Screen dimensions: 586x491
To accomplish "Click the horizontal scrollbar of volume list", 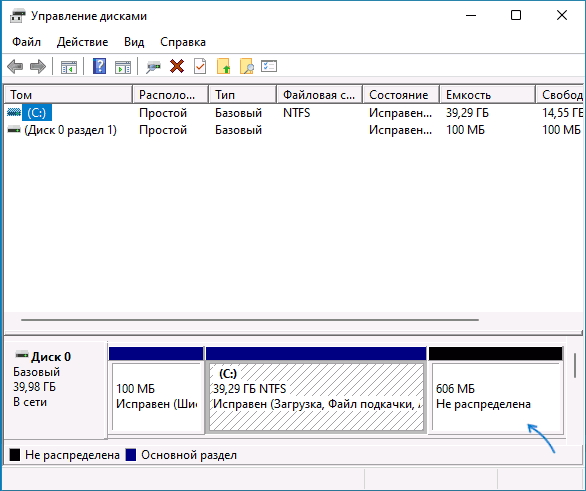I will [250, 320].
